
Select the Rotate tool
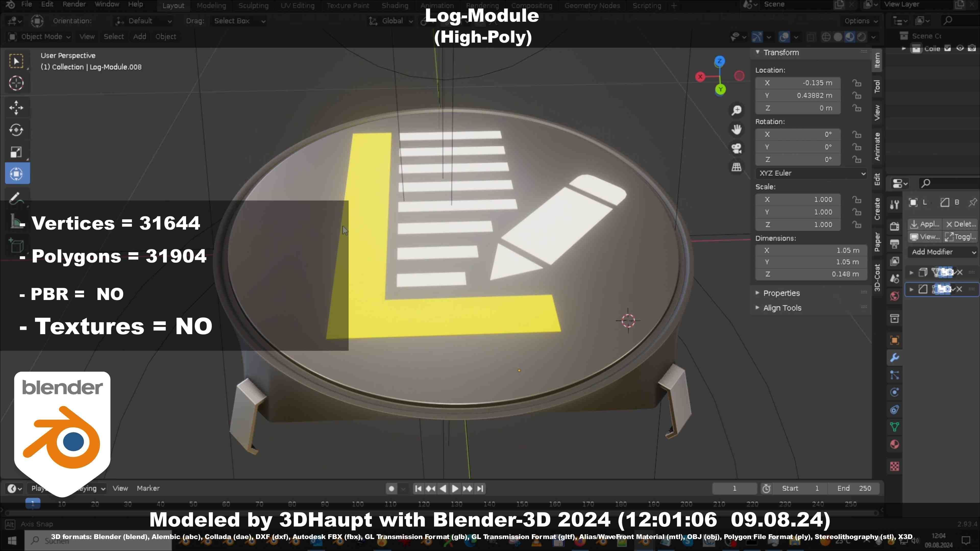click(16, 130)
